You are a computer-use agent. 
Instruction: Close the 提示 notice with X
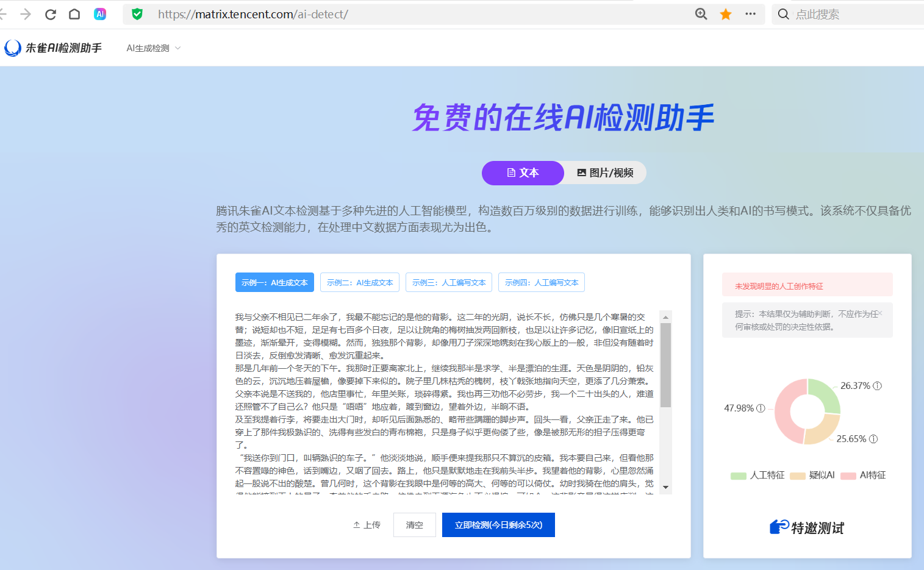880,313
